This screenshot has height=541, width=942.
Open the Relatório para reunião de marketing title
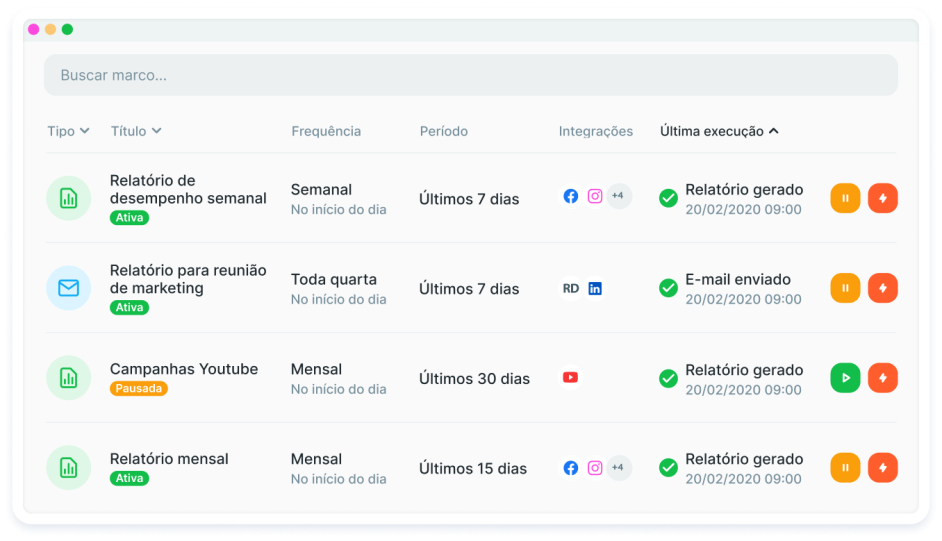[187, 279]
